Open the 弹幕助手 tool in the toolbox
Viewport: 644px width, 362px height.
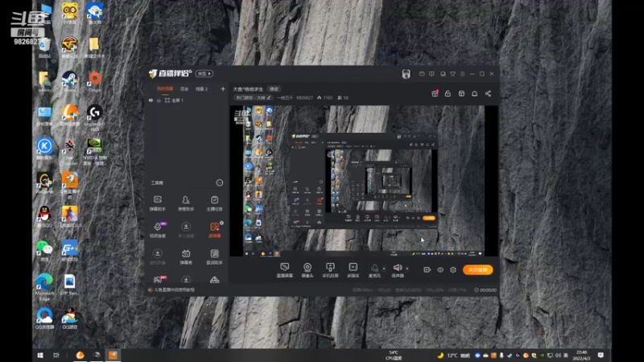point(157,204)
